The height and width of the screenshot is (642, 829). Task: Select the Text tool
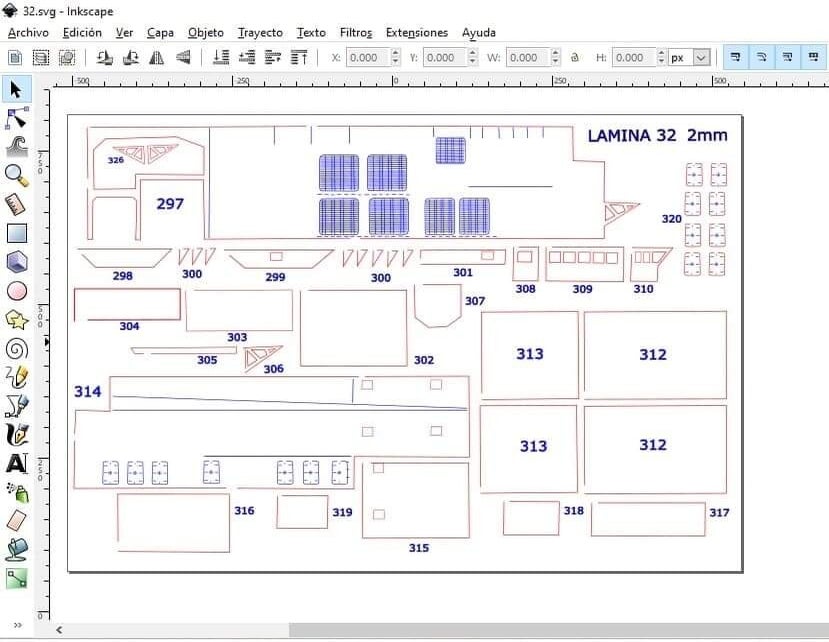[x=16, y=463]
